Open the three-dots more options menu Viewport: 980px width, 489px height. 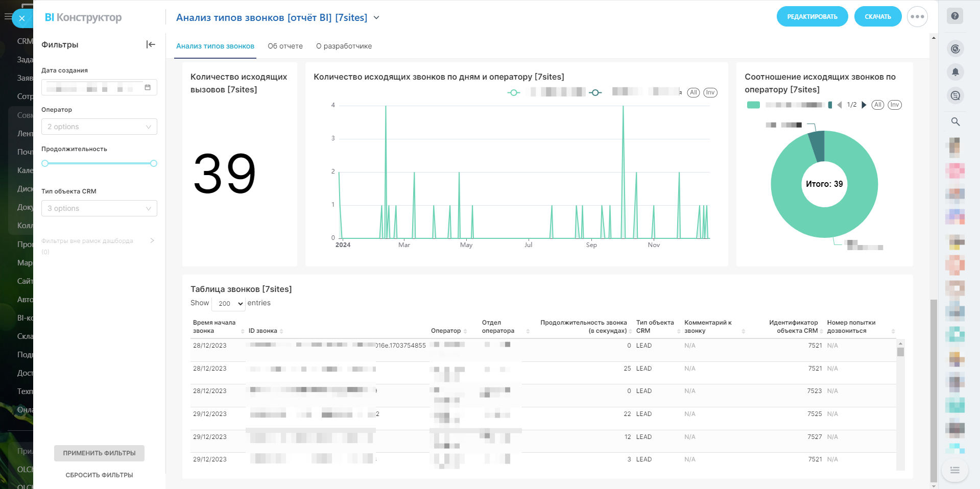917,17
